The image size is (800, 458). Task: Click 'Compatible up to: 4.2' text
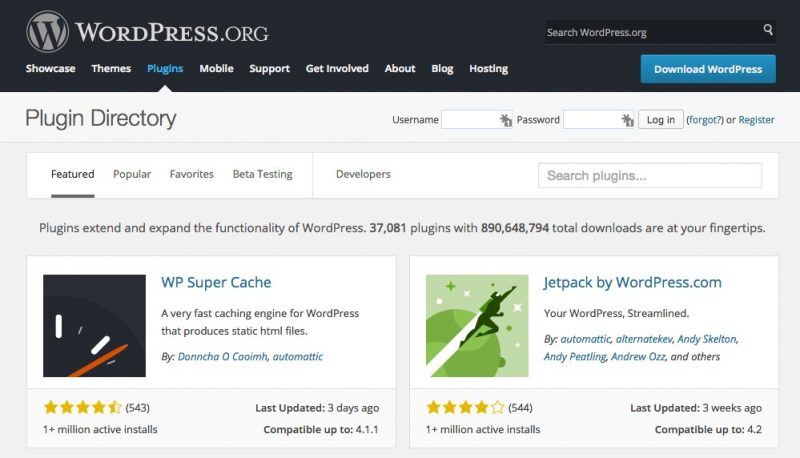coord(708,429)
